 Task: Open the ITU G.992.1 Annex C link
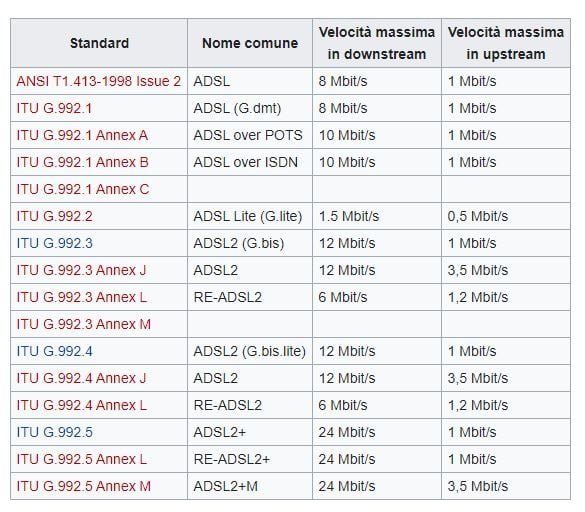pos(83,189)
